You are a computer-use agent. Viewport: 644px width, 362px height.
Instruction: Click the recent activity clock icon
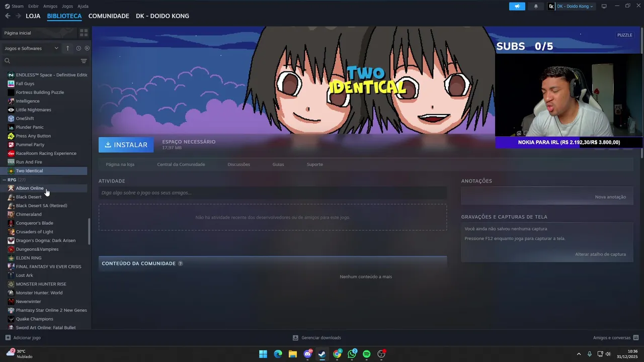78,48
